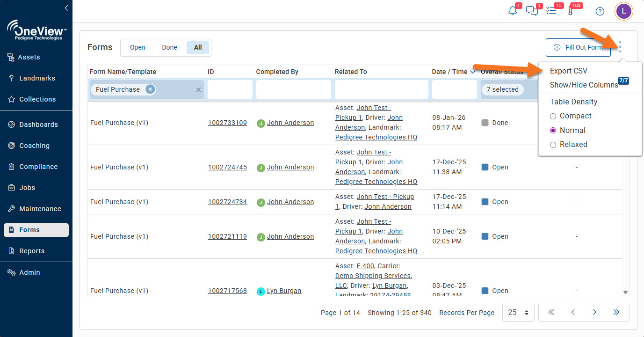Screen dimensions: 644x337
Task: Select Forms in the sidebar
Action: 36,230
